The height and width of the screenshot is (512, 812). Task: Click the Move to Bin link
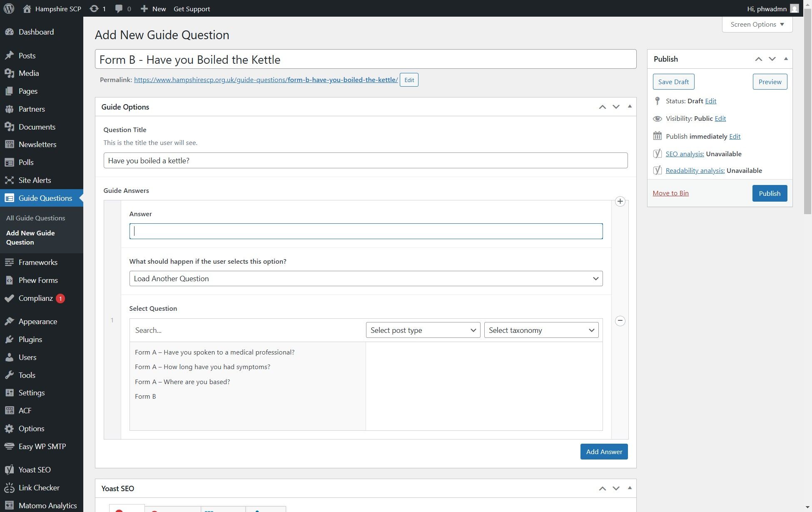point(670,193)
